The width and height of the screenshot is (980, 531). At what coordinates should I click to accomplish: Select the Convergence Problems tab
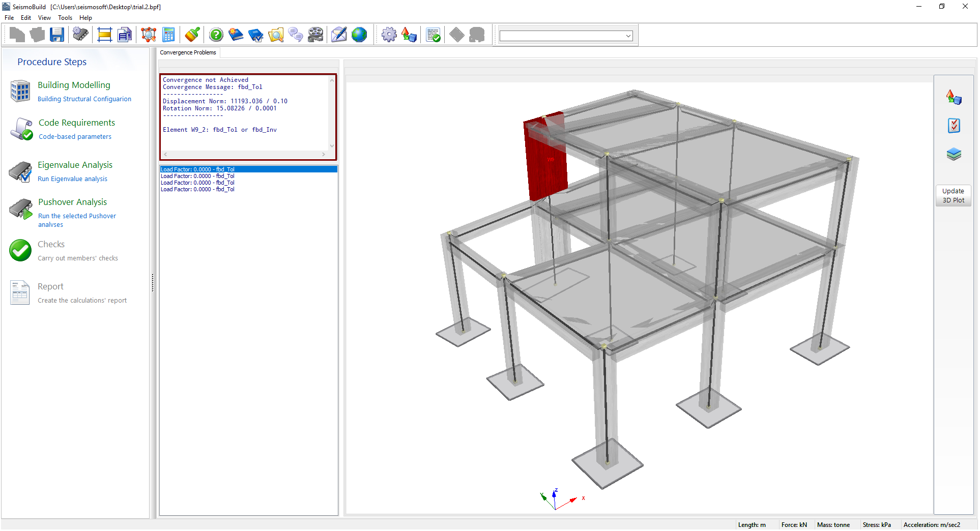pyautogui.click(x=188, y=52)
